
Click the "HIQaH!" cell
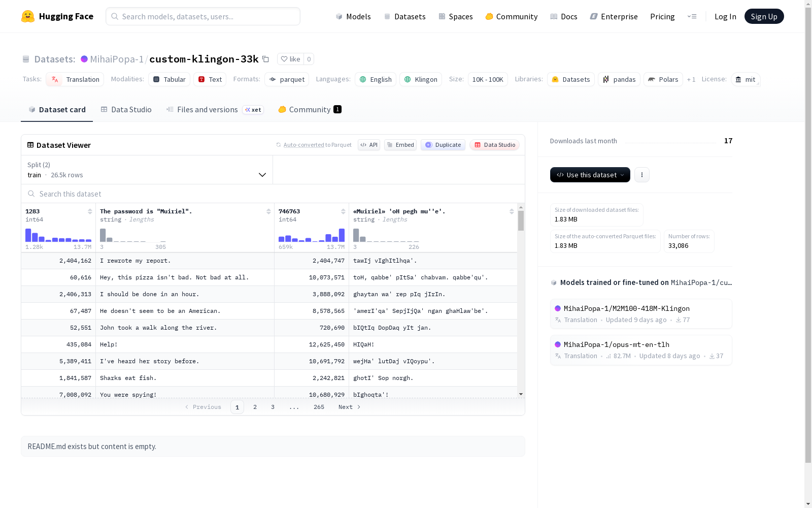coord(433,344)
